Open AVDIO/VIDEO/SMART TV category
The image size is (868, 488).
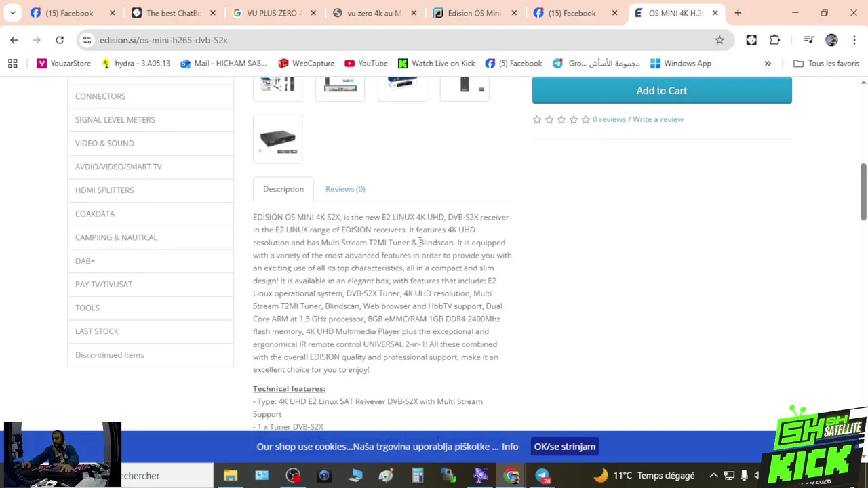(x=151, y=167)
